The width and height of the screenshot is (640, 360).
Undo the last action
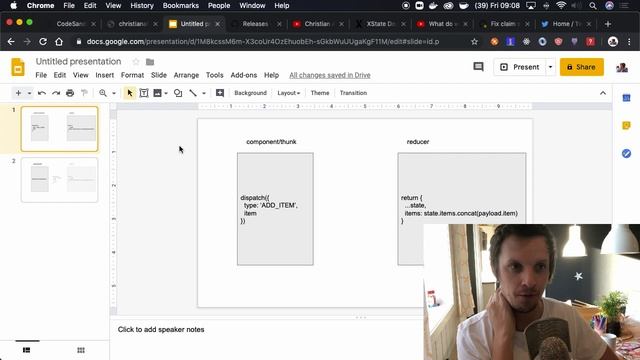pyautogui.click(x=42, y=93)
